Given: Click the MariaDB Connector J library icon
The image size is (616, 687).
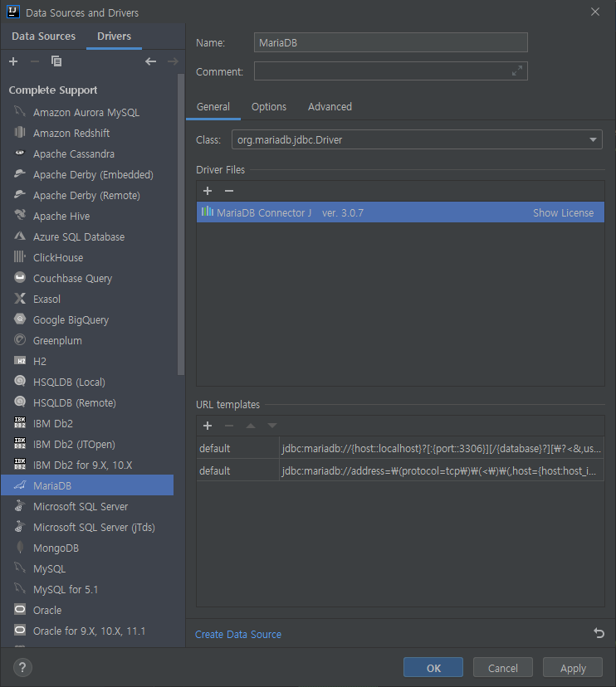Looking at the screenshot, I should coord(207,212).
